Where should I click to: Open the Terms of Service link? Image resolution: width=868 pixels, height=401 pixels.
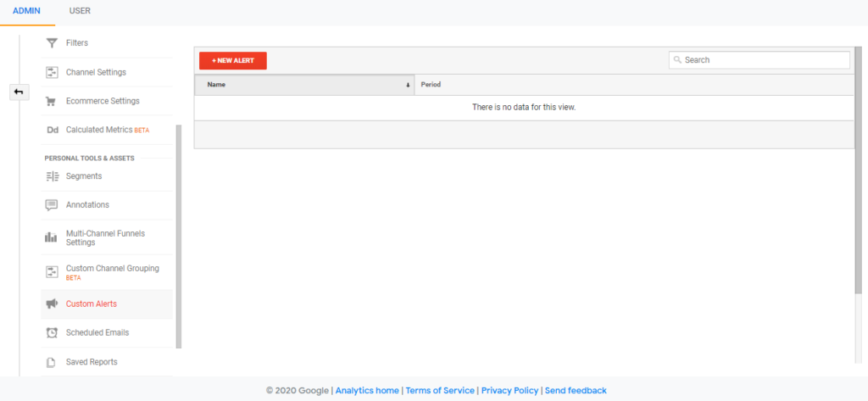[440, 391]
